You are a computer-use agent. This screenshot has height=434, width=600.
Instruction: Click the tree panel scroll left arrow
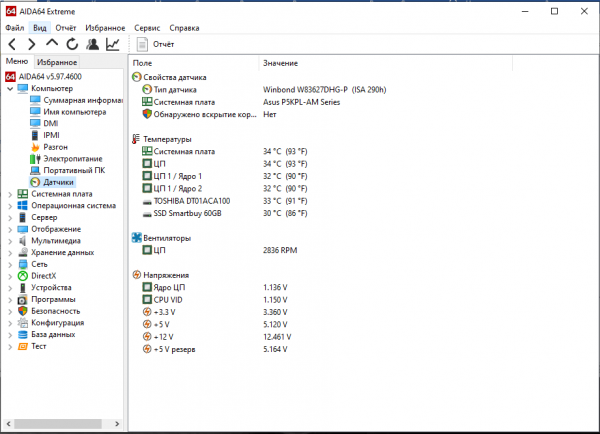[8, 424]
